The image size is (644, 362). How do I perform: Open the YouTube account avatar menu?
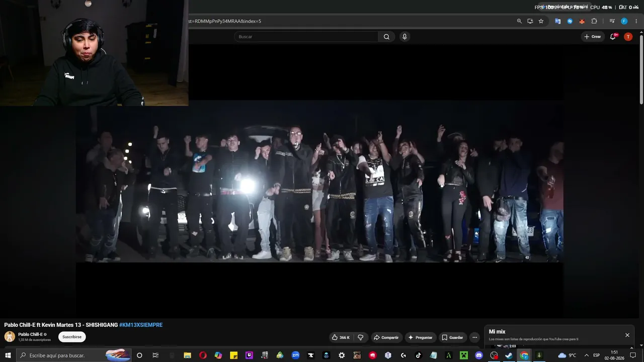pyautogui.click(x=628, y=37)
